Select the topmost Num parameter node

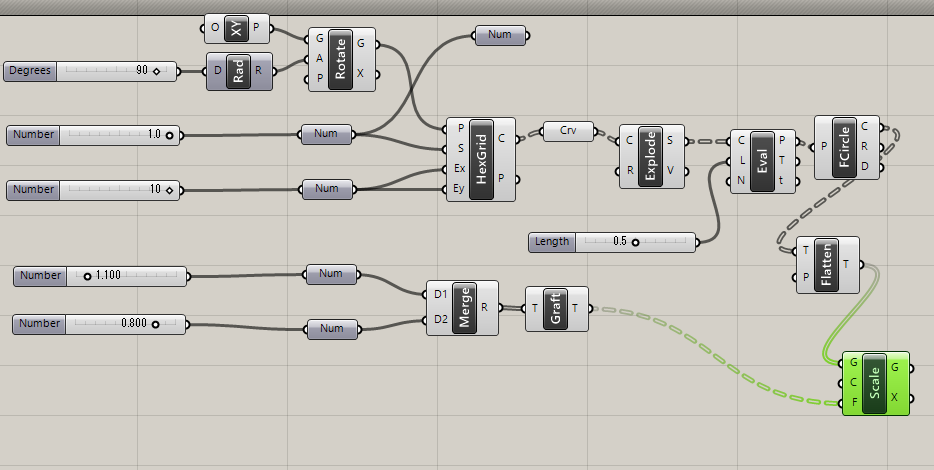[499, 35]
